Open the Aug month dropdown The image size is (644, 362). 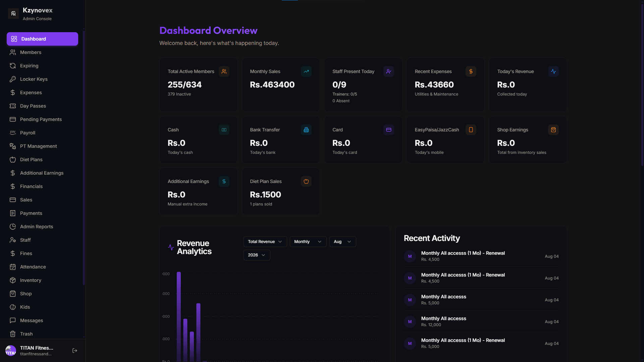click(x=342, y=242)
